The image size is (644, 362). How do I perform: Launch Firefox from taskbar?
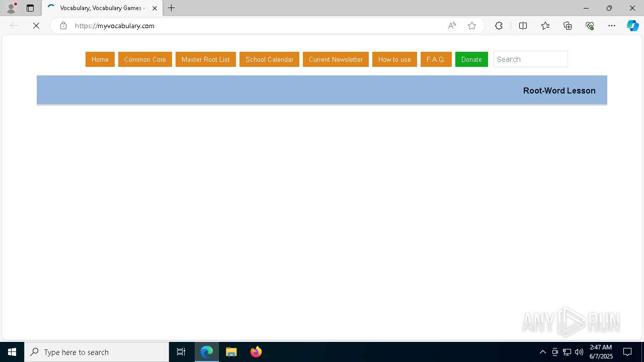pos(256,352)
